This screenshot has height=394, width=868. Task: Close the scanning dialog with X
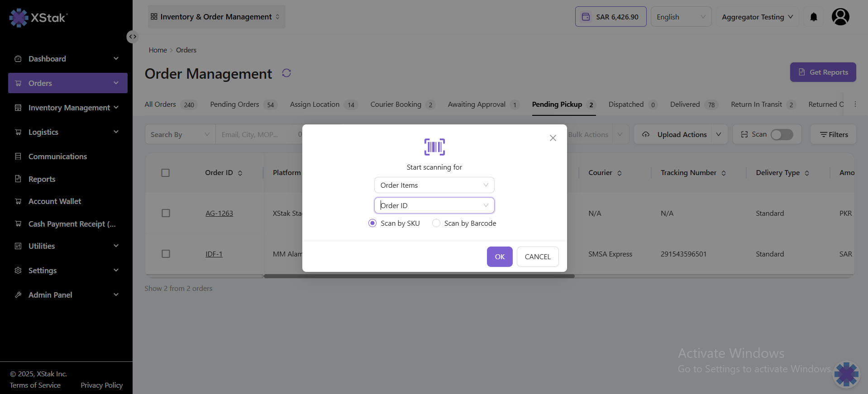553,138
